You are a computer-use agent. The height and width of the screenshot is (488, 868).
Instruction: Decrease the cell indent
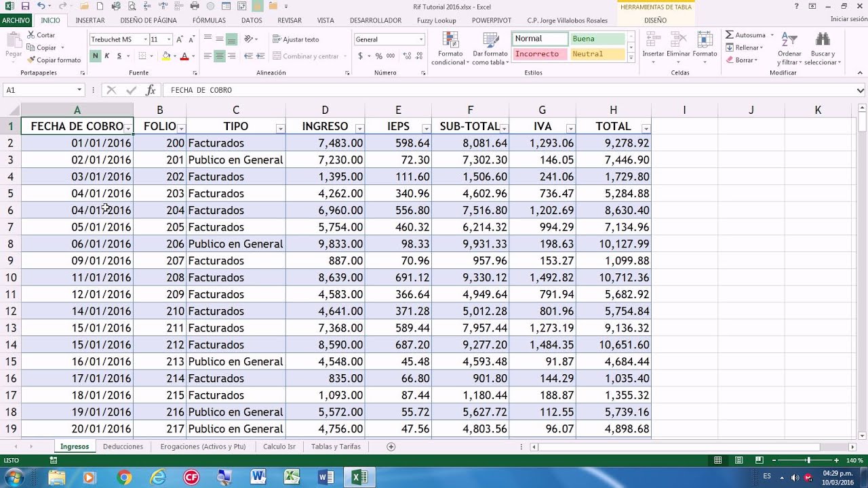click(248, 56)
